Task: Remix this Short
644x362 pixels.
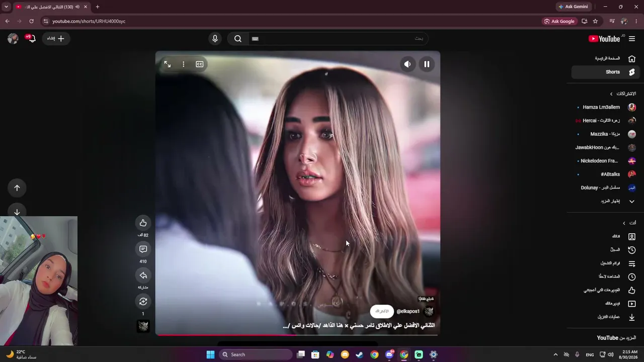Action: pos(143,301)
